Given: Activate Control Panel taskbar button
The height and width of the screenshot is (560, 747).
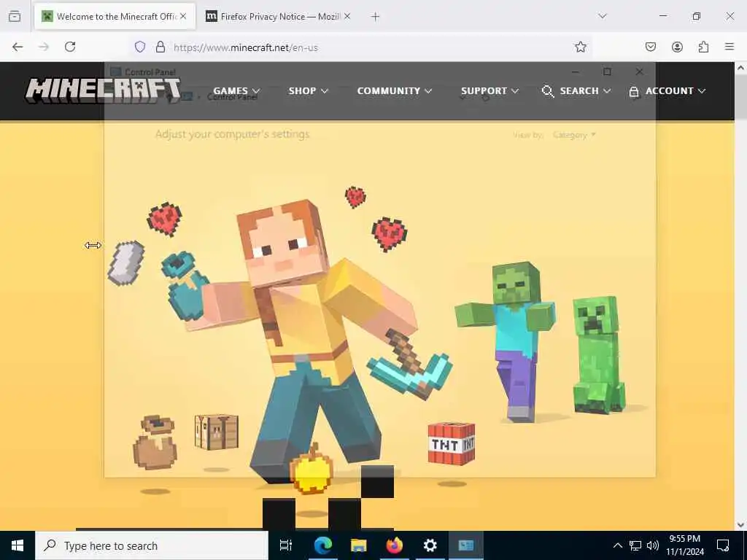Looking at the screenshot, I should [x=466, y=545].
